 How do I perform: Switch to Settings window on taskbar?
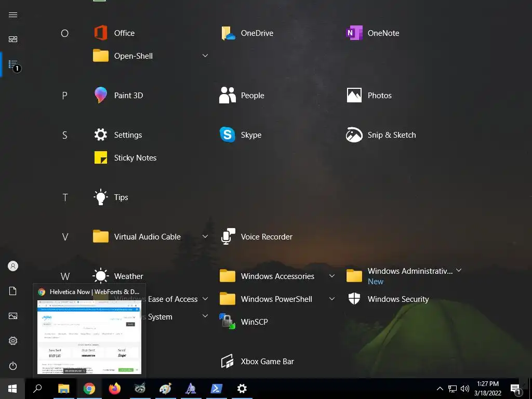pyautogui.click(x=242, y=389)
